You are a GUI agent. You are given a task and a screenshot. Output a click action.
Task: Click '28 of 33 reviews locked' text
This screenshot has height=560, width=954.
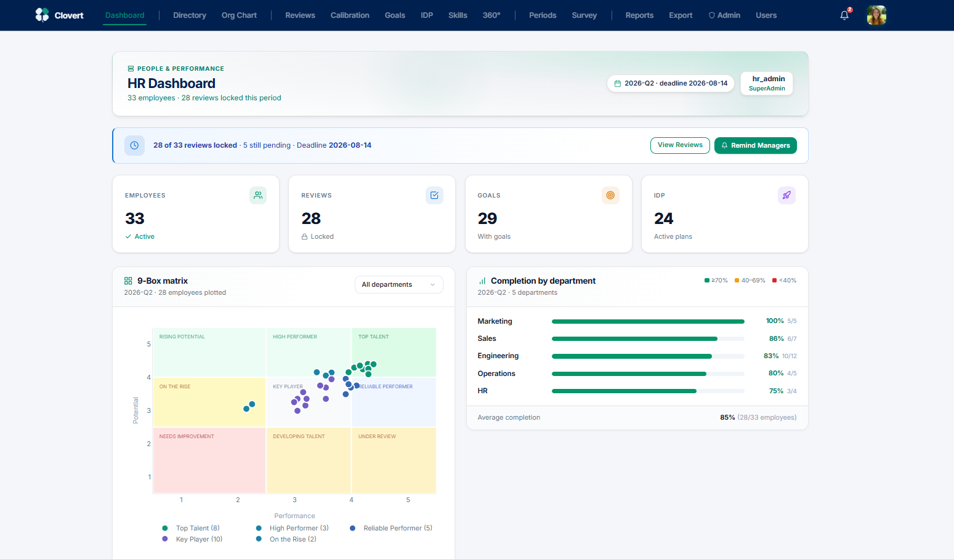point(195,145)
